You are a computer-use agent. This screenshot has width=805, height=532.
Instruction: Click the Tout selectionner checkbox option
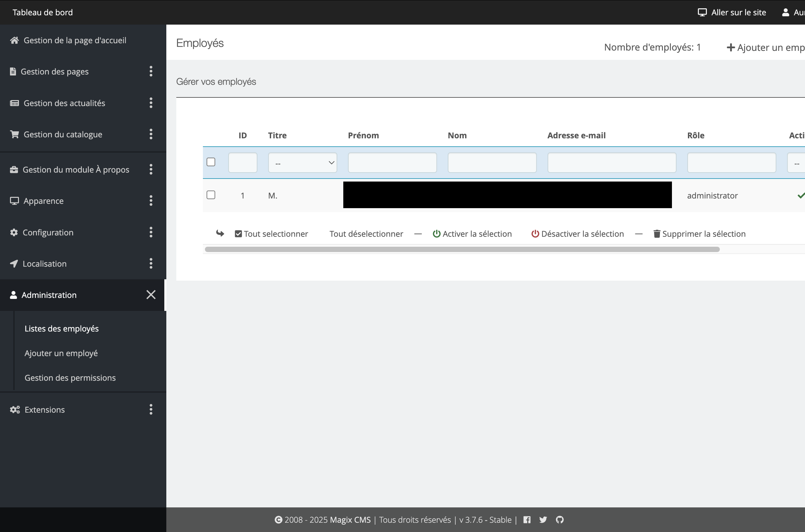(x=238, y=234)
